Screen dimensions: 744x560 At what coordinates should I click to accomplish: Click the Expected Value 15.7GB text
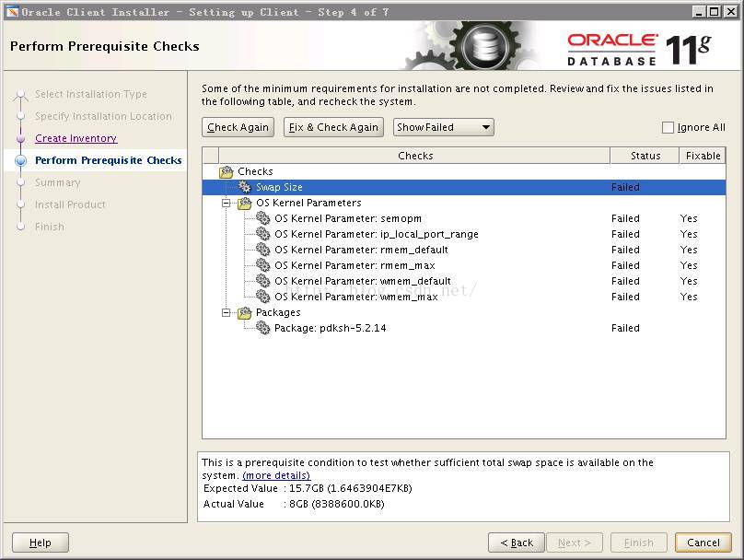click(x=308, y=488)
